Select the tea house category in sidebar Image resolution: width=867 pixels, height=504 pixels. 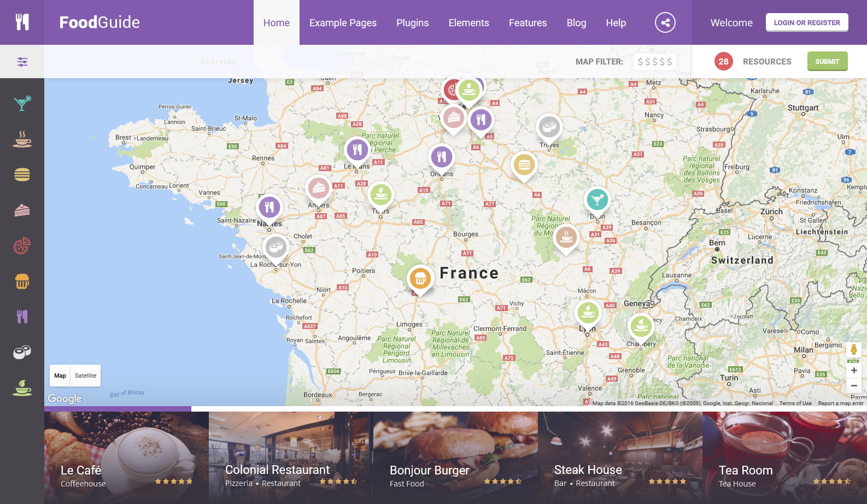(22, 388)
